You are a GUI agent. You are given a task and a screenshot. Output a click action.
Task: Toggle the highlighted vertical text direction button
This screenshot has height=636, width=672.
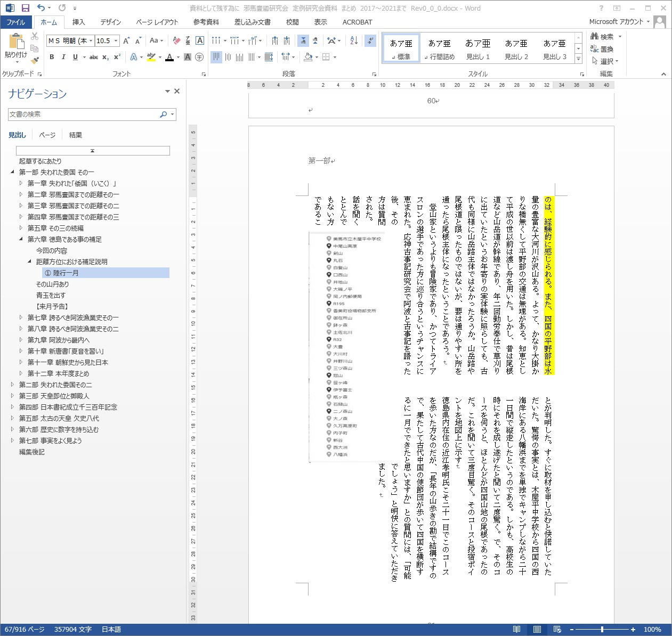(303, 40)
